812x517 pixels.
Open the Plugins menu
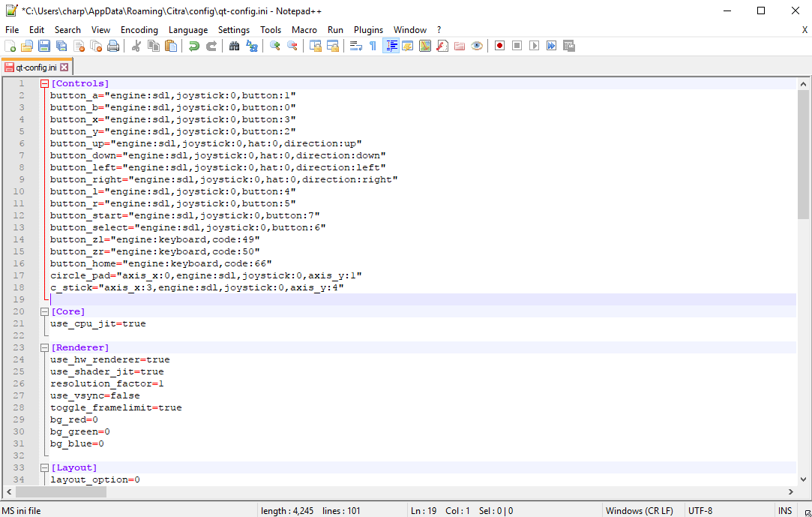click(x=368, y=30)
